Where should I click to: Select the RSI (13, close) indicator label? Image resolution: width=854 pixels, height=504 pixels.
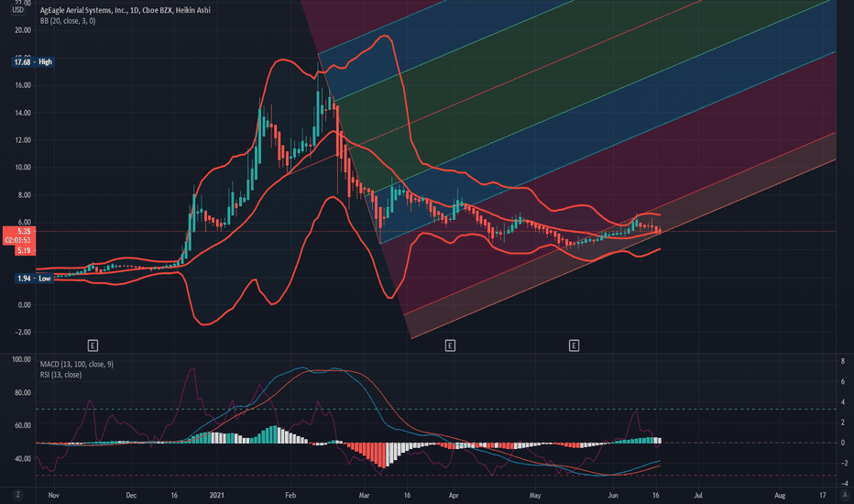pyautogui.click(x=61, y=375)
